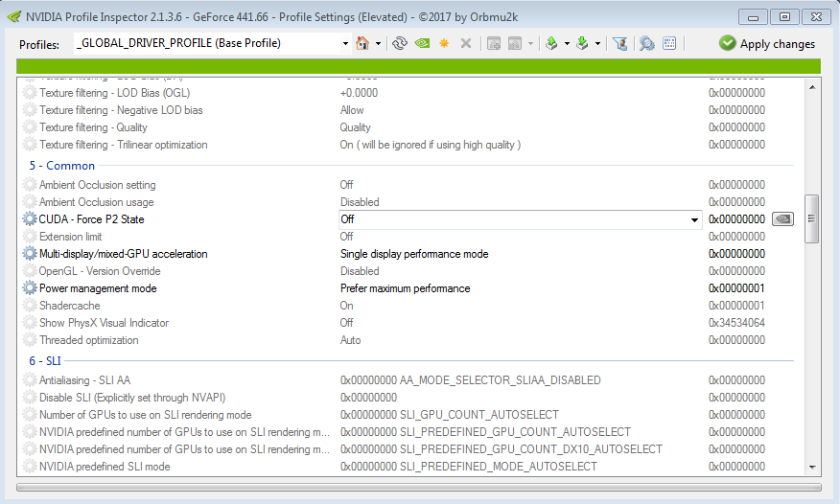Click the add application to profile icon
Screen dimensions: 840x504
(x=494, y=43)
